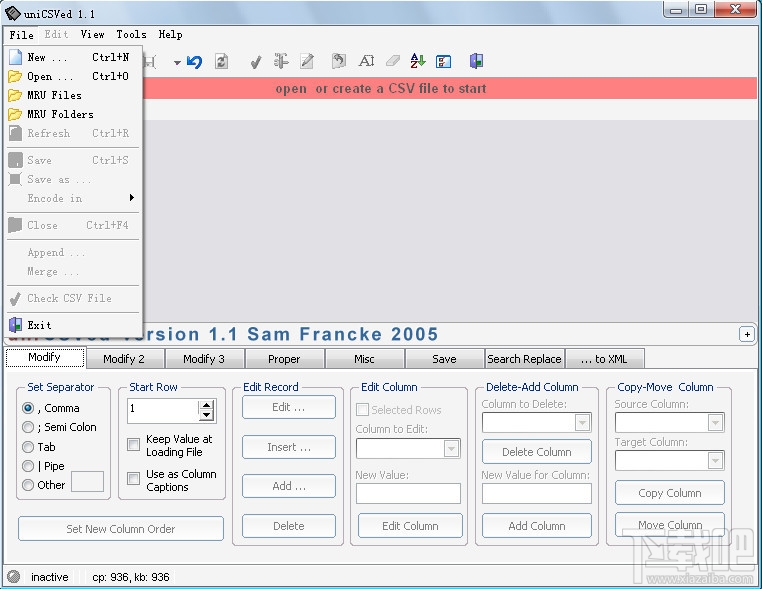Click the MRU Folders folder icon
This screenshot has width=762, height=589.
15,114
